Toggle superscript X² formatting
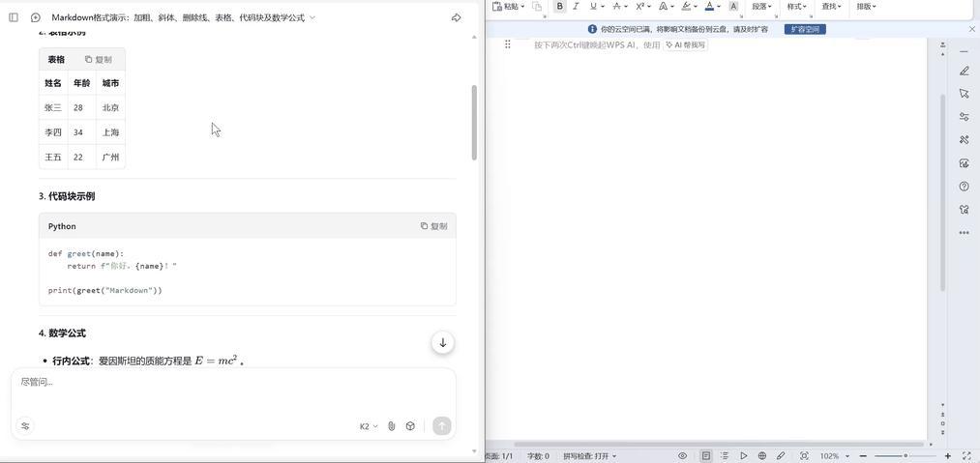Image resolution: width=980 pixels, height=463 pixels. click(640, 6)
